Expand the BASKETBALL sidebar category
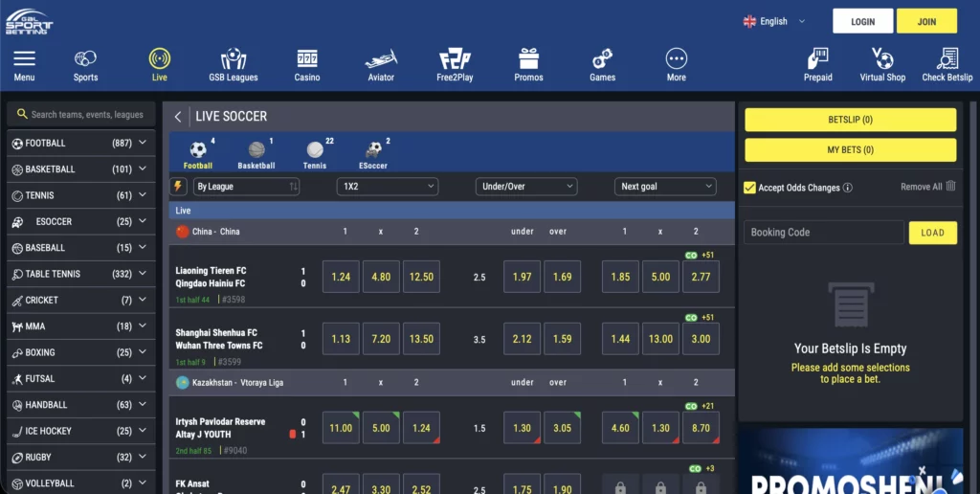 (81, 169)
